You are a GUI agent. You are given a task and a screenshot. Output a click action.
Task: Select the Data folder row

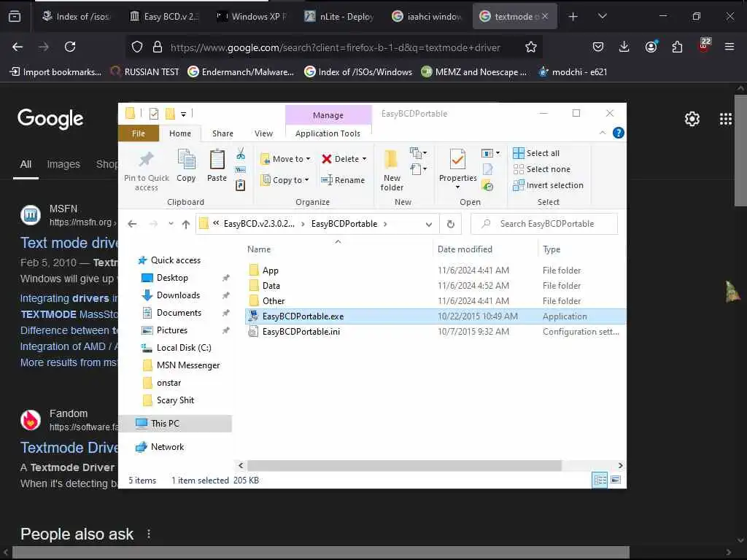click(436, 286)
